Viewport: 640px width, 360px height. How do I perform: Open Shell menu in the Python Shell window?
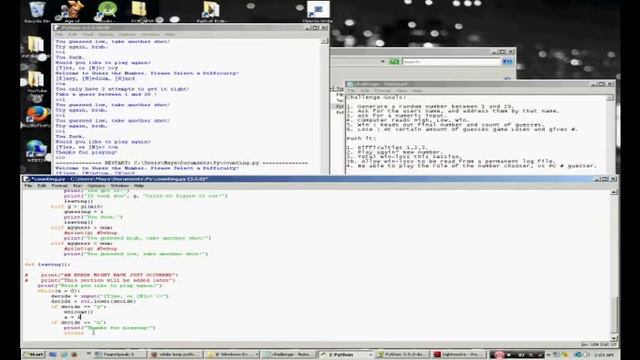pos(88,35)
